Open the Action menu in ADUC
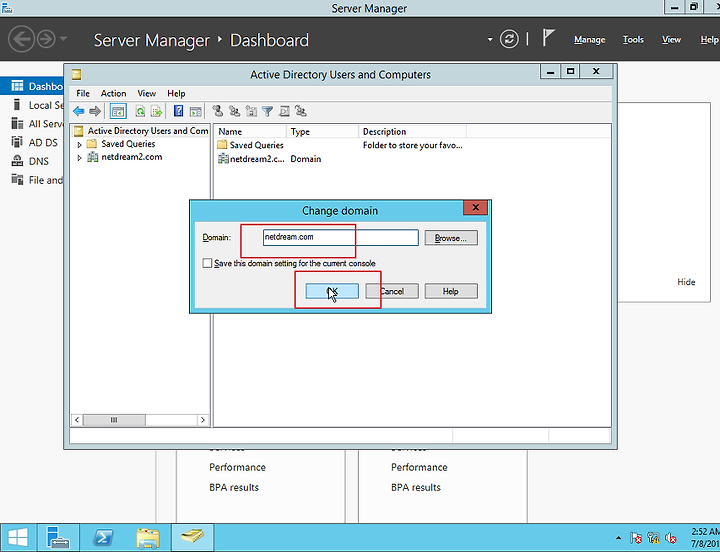 113,93
